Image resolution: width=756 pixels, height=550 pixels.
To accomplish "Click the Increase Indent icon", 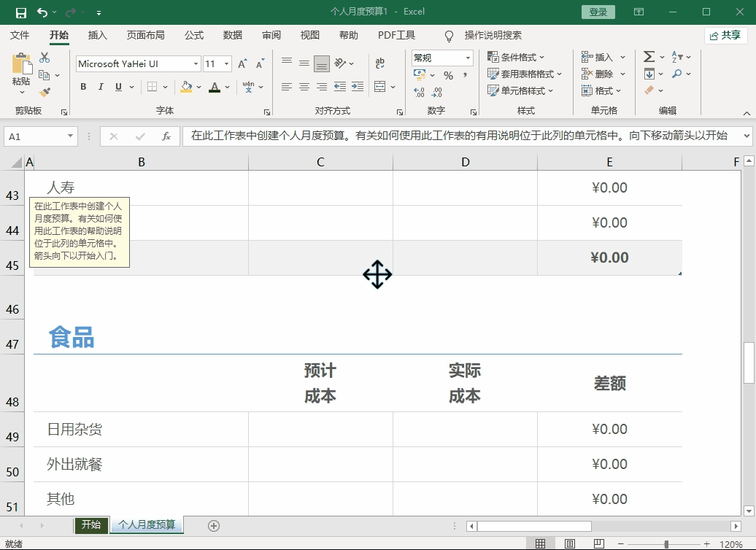I will [x=358, y=87].
